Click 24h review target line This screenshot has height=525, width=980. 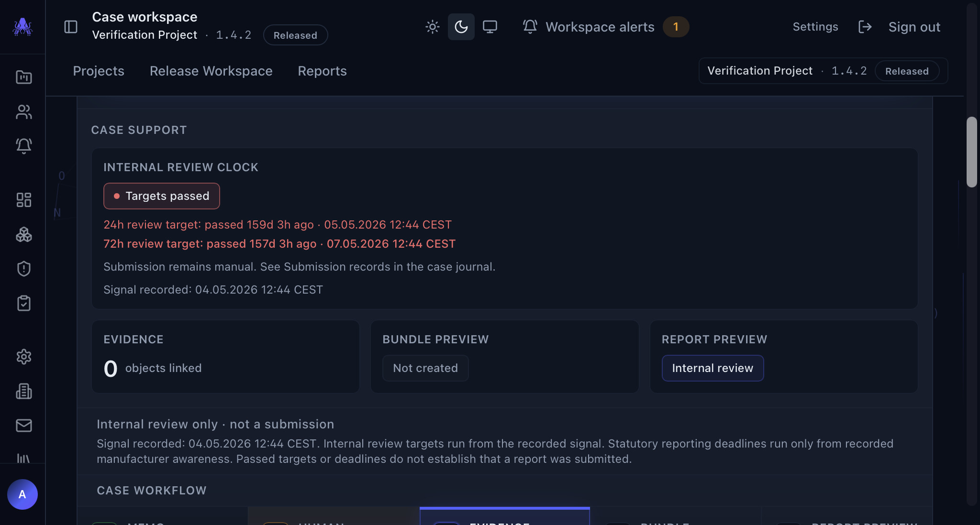[x=278, y=225]
